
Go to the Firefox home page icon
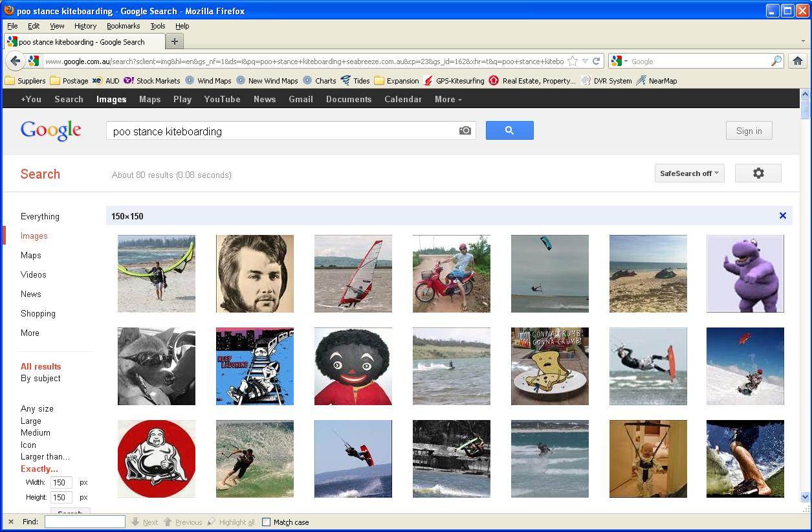(797, 61)
